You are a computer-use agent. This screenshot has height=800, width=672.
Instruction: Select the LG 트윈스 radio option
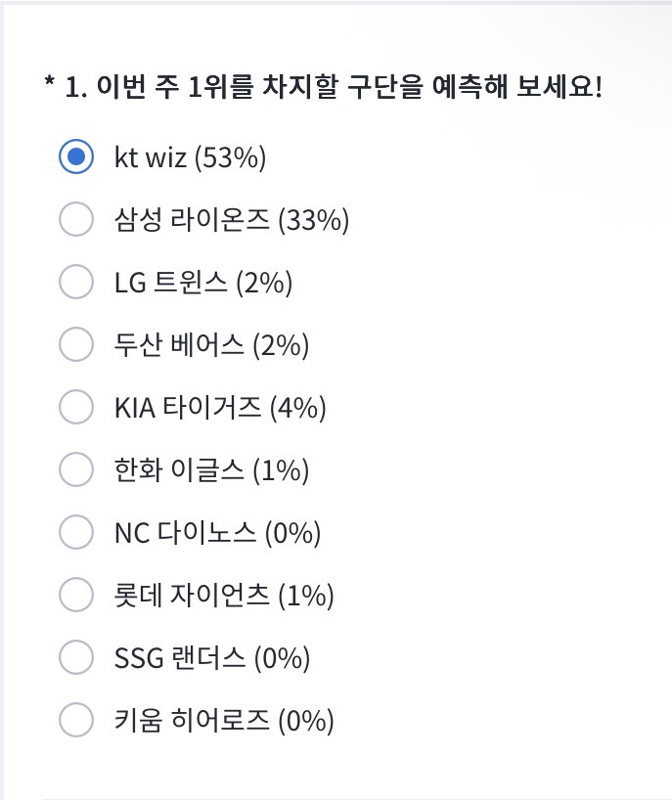(x=76, y=281)
